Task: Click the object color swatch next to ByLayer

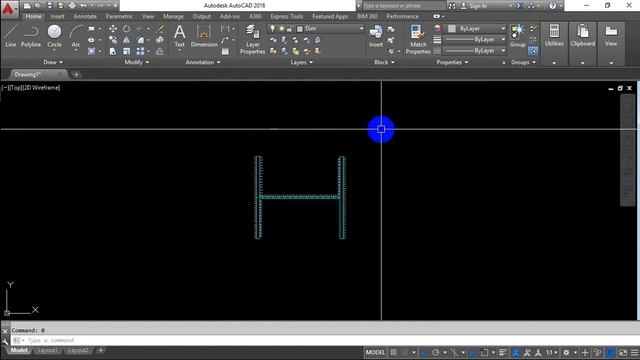Action: click(451, 29)
